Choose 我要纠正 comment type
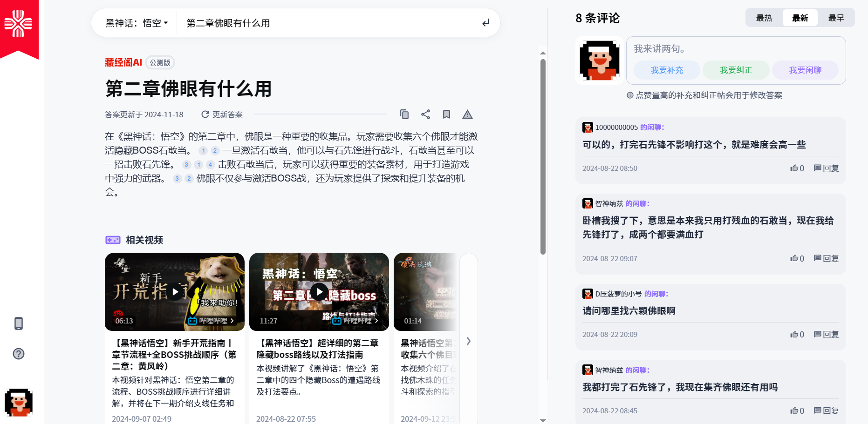Screen dimensions: 868x424 tap(736, 70)
